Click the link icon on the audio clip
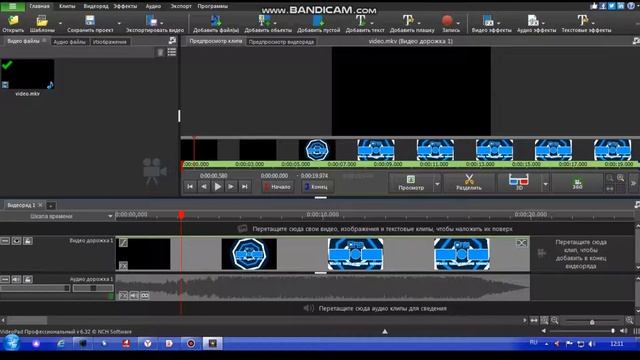The width and height of the screenshot is (640, 360). (x=145, y=296)
